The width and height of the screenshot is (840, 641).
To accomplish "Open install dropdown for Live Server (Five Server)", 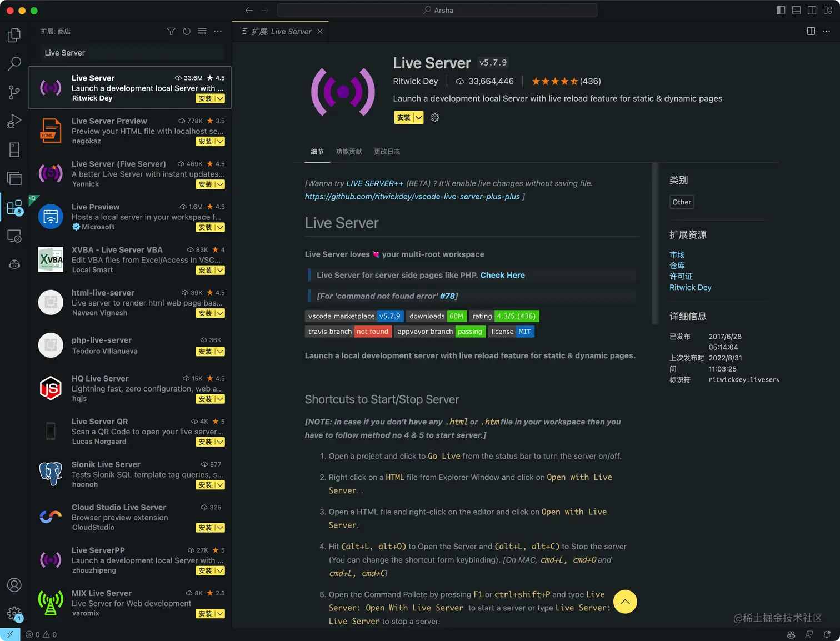I will point(220,184).
